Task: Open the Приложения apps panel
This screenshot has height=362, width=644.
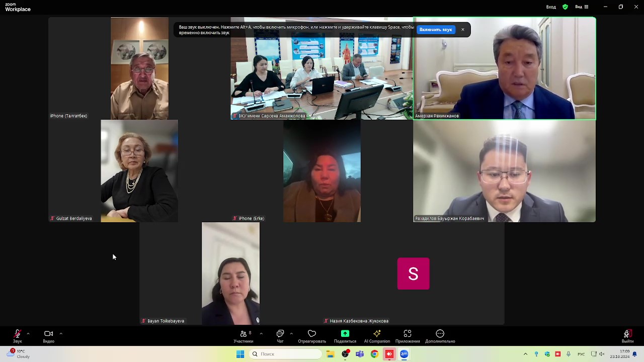Action: click(408, 336)
